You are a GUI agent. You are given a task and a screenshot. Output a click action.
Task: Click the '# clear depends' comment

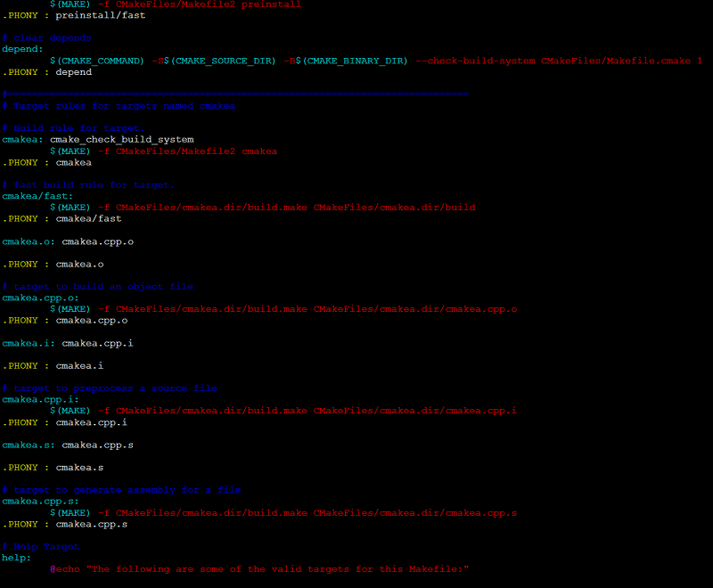tap(46, 38)
